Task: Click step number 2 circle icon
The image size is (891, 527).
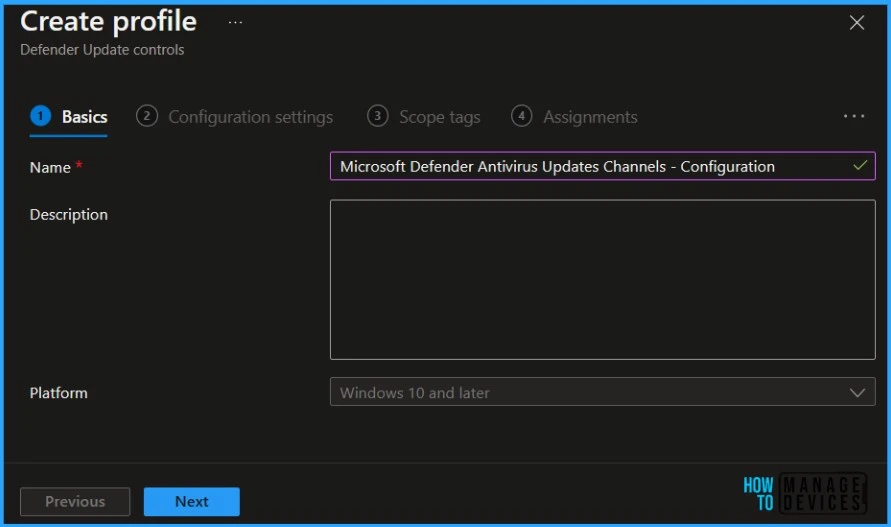Action: tap(147, 116)
